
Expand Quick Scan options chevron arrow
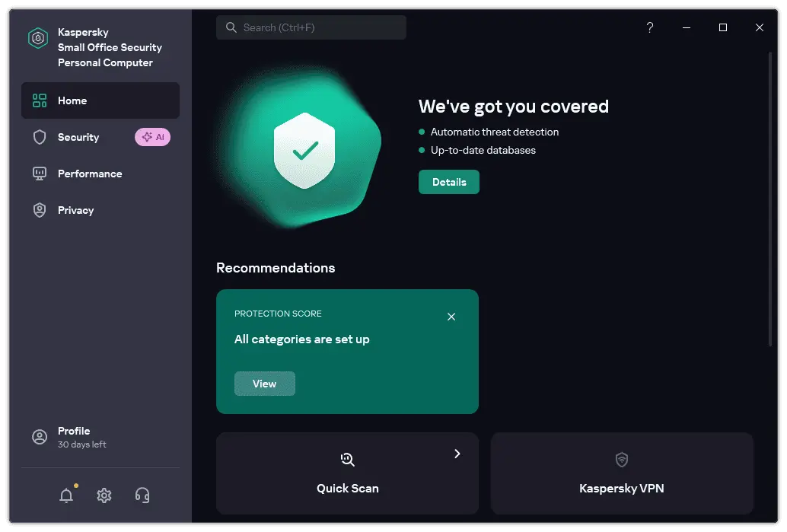457,454
